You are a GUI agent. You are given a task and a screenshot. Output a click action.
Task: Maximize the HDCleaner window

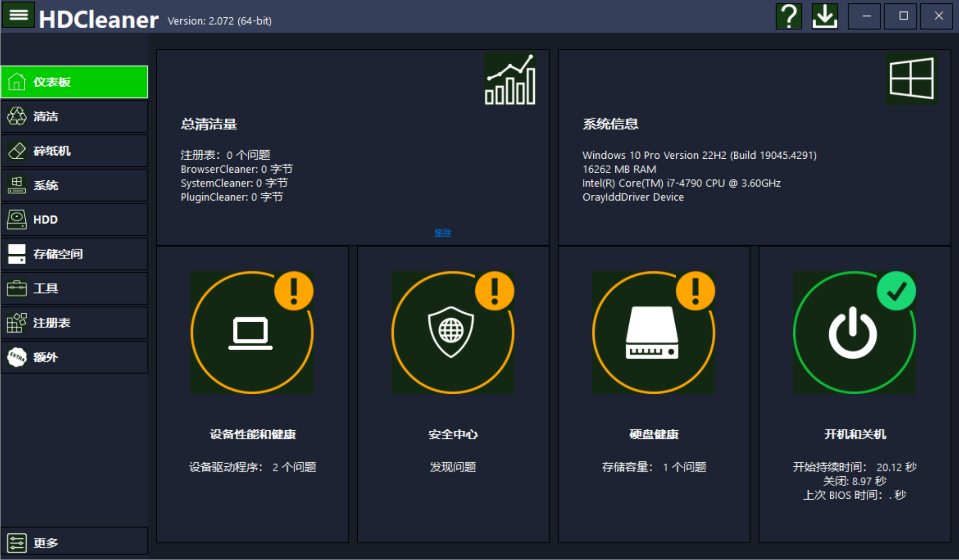[900, 16]
